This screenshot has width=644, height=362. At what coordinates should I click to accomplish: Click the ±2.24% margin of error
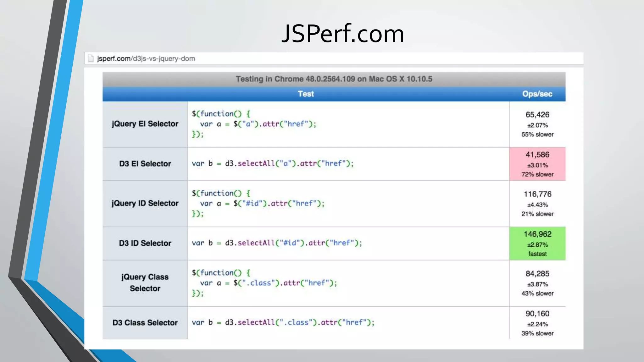[x=537, y=324]
